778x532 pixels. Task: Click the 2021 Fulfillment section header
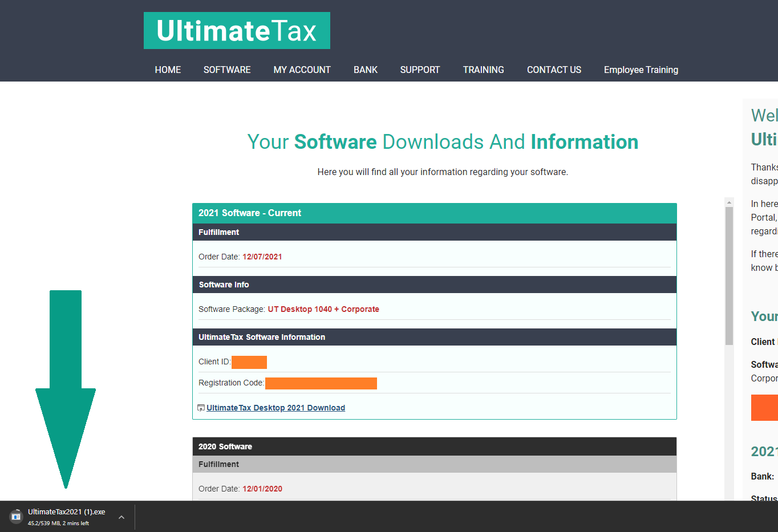point(435,232)
